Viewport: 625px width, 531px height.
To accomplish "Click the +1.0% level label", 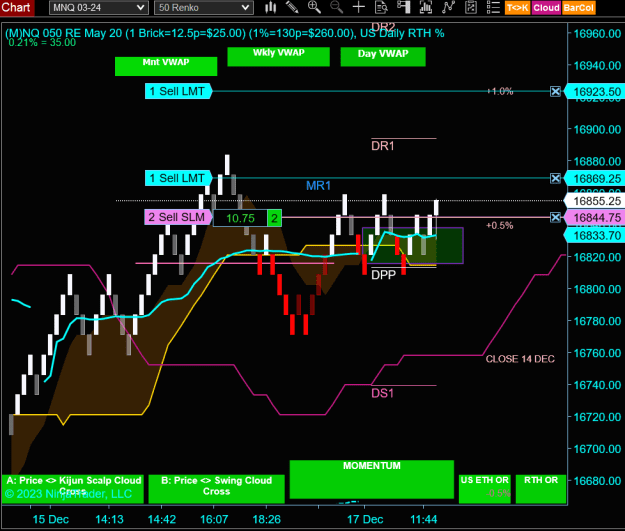I will 500,91.
